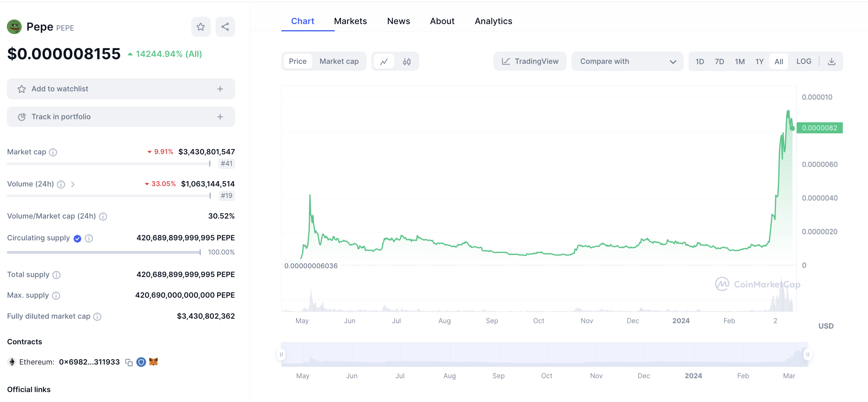The image size is (868, 402).
Task: Toggle chart to Market cap view
Action: 339,62
